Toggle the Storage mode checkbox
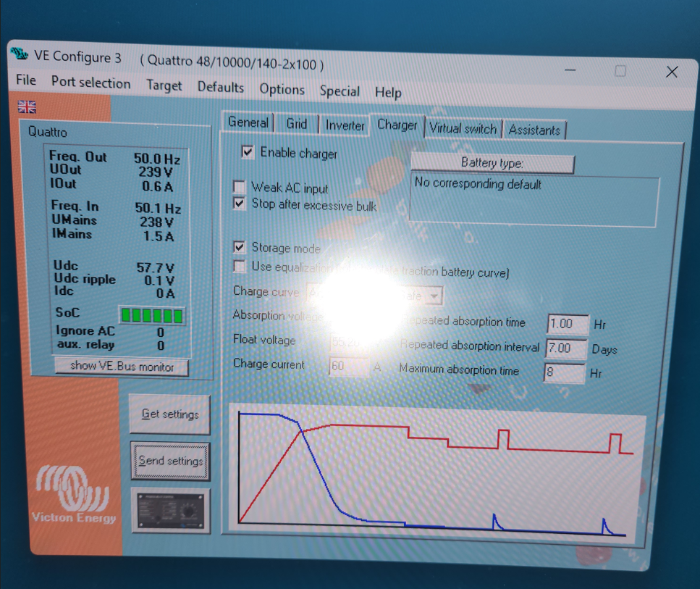The image size is (700, 589). point(240,246)
